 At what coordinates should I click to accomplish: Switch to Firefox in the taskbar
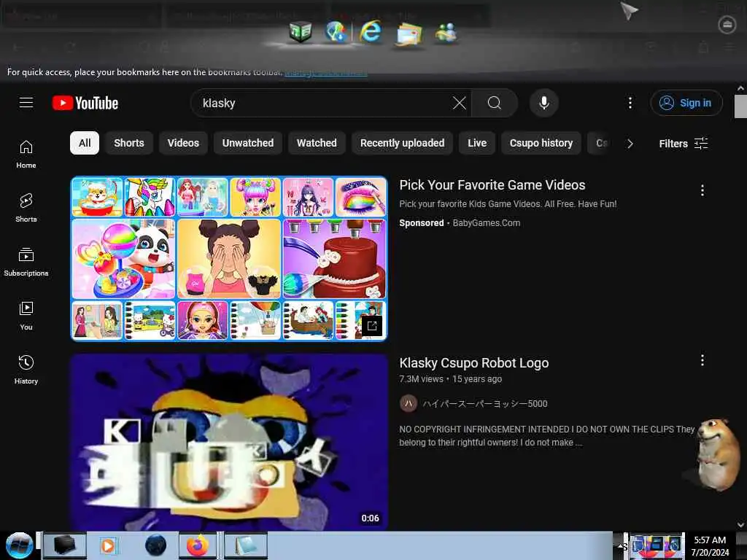pos(198,545)
